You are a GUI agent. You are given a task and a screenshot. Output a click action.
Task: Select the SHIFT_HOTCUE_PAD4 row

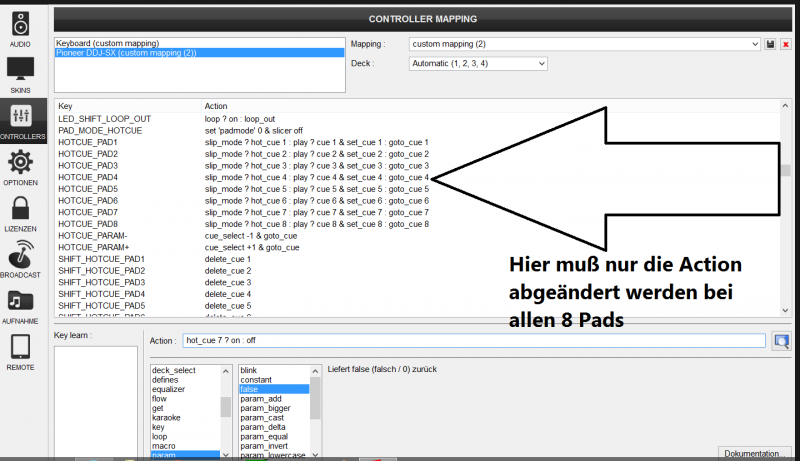[417, 294]
